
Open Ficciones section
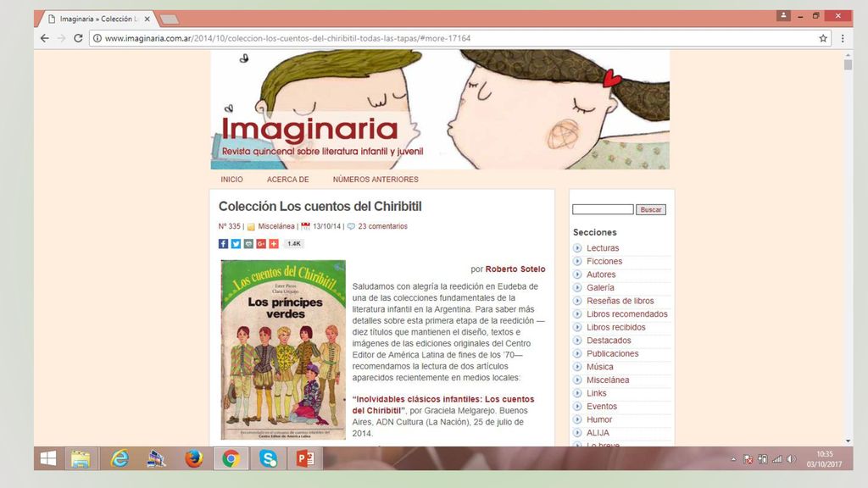click(x=604, y=261)
